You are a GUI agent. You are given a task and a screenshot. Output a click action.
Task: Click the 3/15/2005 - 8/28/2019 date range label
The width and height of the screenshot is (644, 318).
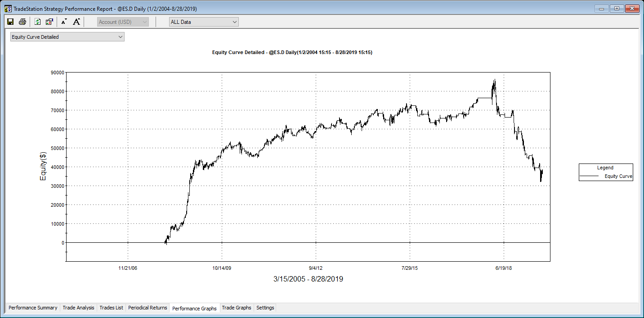coord(308,279)
